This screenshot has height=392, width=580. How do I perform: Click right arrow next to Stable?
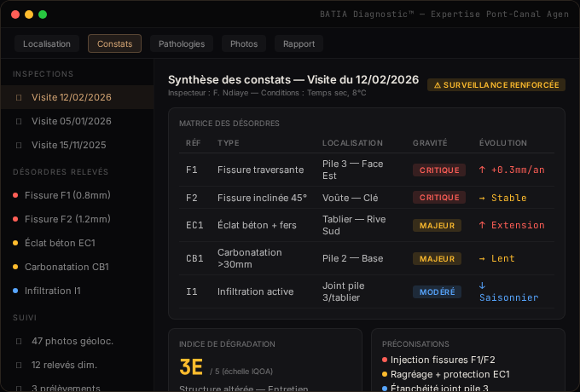point(482,198)
